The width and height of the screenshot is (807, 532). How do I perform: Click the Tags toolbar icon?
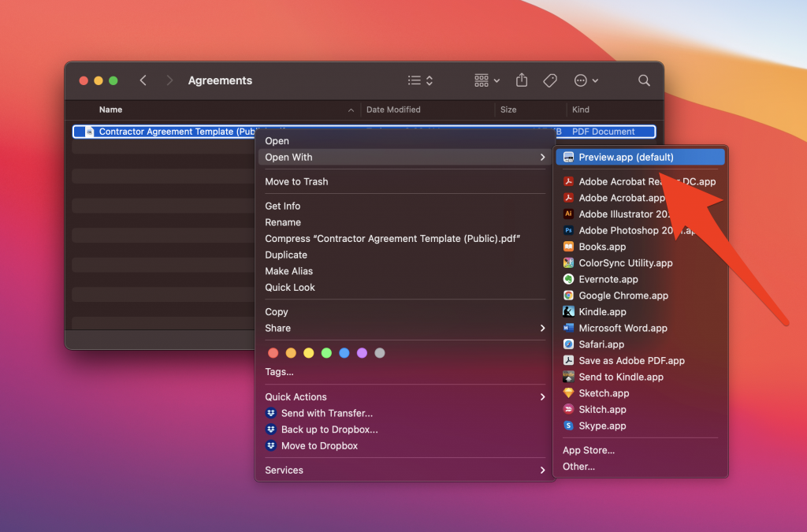(x=549, y=80)
